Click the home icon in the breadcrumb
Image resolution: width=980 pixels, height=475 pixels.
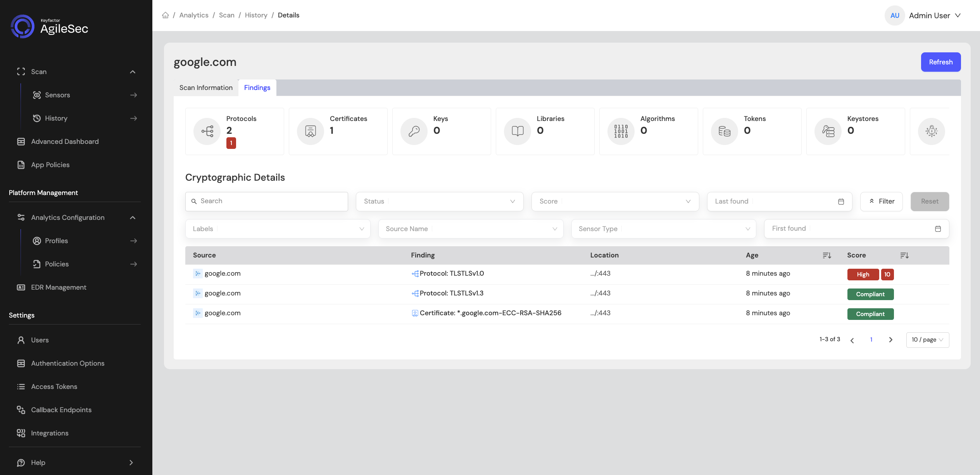pos(166,15)
